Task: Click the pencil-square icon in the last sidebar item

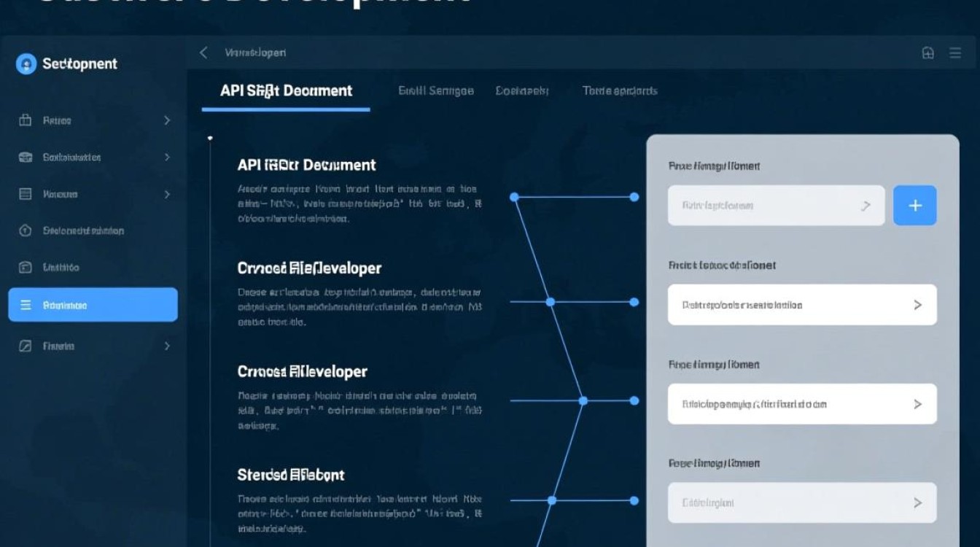Action: (26, 346)
